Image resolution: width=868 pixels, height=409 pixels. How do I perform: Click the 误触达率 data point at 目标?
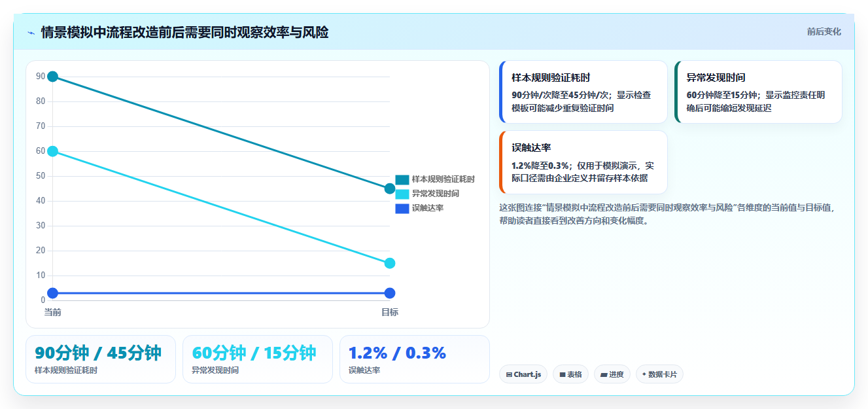(x=390, y=293)
